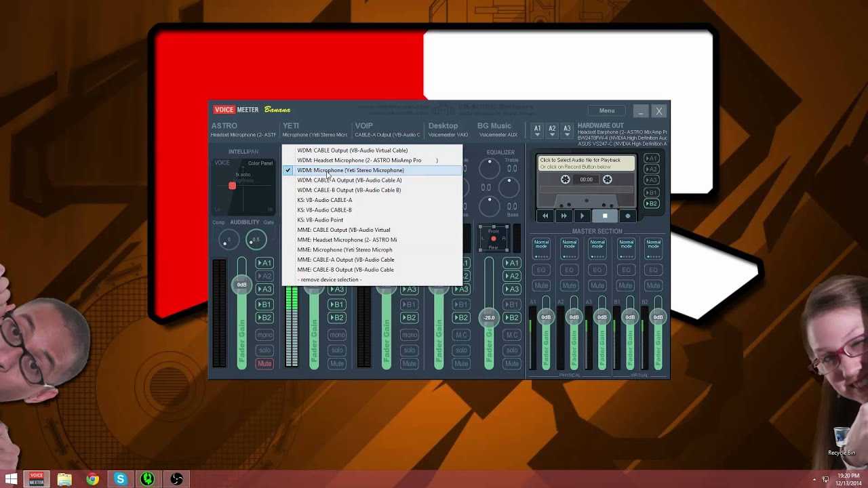Open the Recycle Bin on desktop
This screenshot has height=488, width=868.
842,442
